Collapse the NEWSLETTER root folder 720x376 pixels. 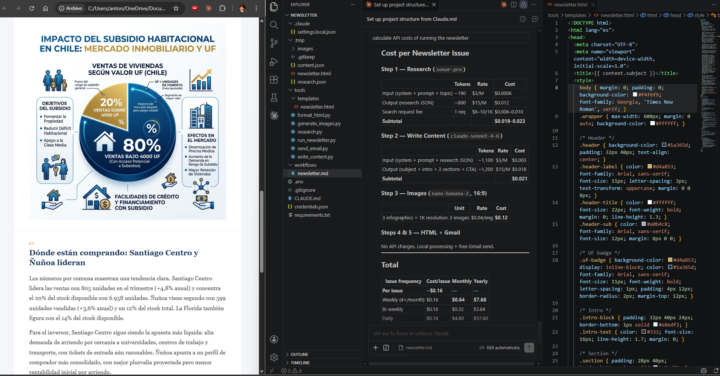[x=303, y=15]
